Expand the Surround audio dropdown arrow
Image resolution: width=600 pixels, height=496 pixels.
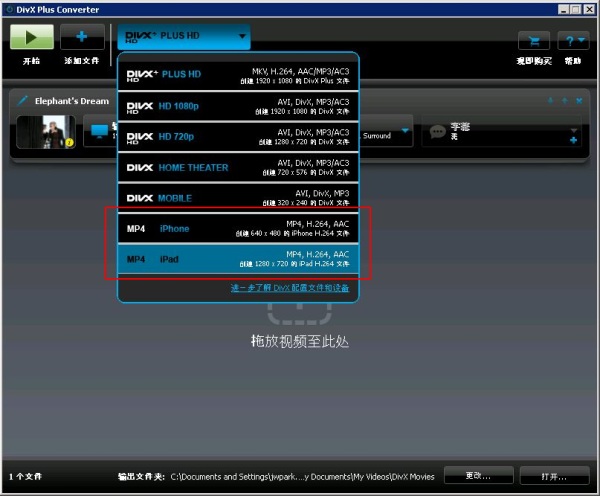pyautogui.click(x=405, y=131)
